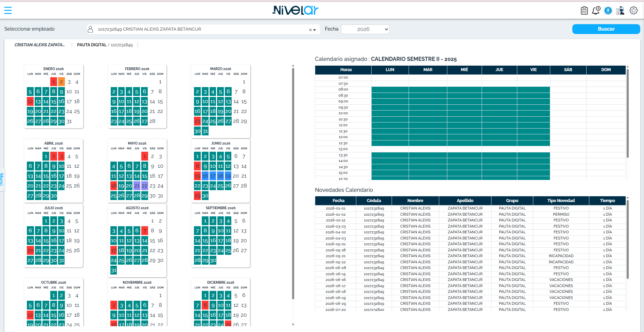Open the clipboard checklist icon
Screen dimensions: 644x332
coord(584,11)
